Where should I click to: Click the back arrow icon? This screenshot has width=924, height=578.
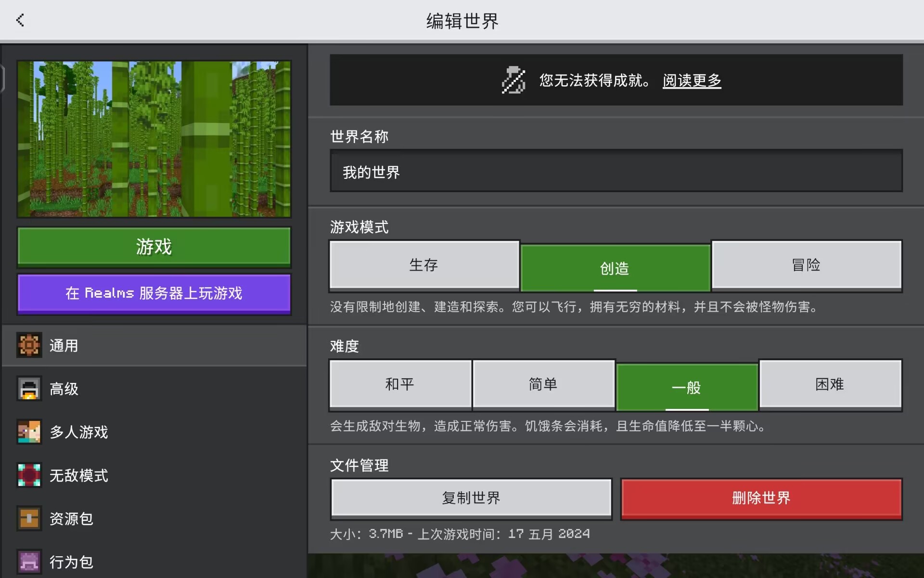(x=20, y=20)
